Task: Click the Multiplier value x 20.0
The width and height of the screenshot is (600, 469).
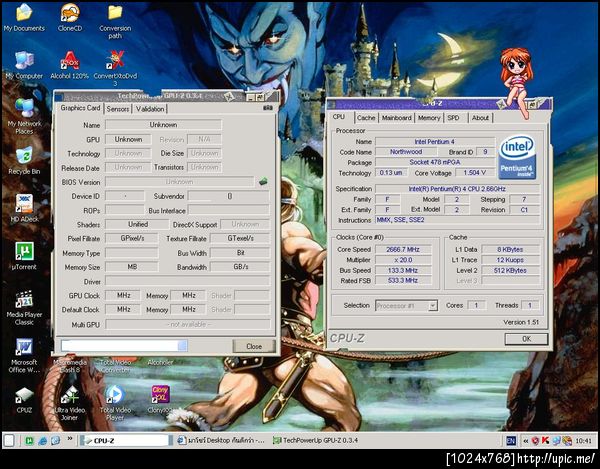Action: pyautogui.click(x=403, y=260)
